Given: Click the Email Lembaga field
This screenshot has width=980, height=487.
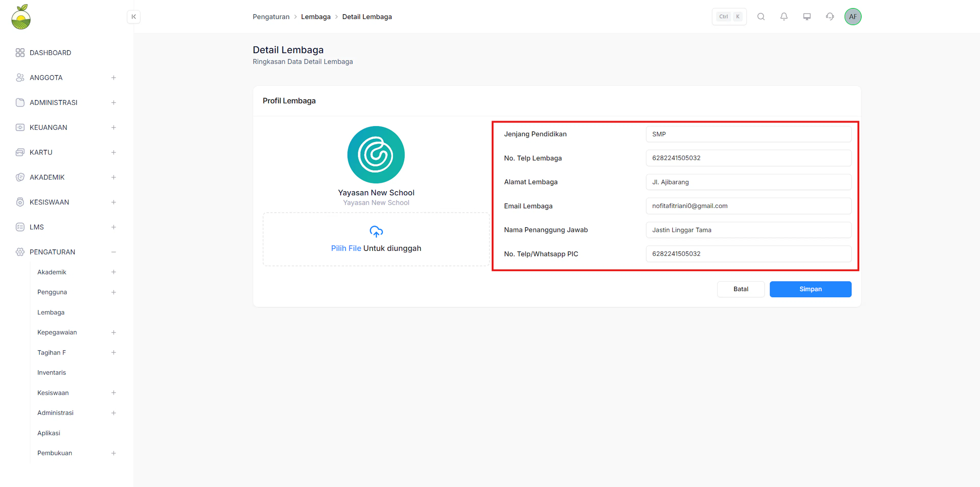Looking at the screenshot, I should 748,206.
